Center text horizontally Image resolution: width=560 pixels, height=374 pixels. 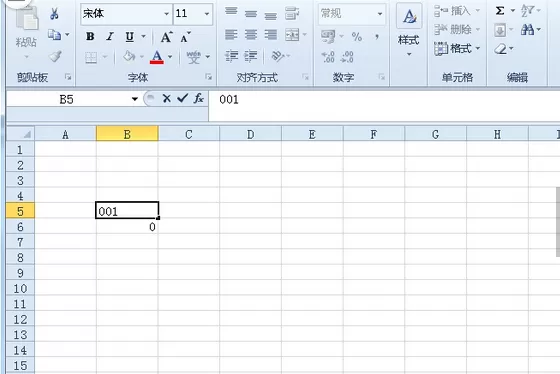tap(251, 35)
